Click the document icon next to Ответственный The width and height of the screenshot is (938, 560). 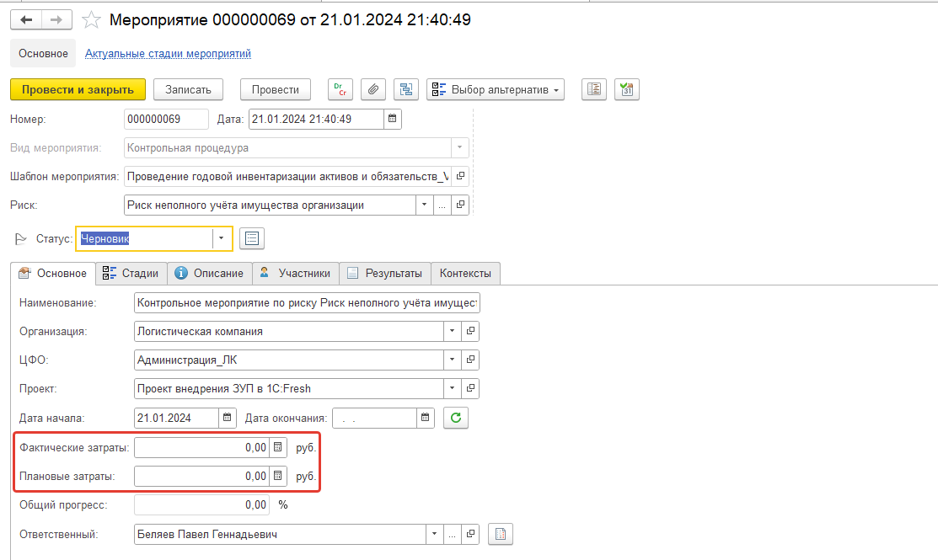coord(501,534)
